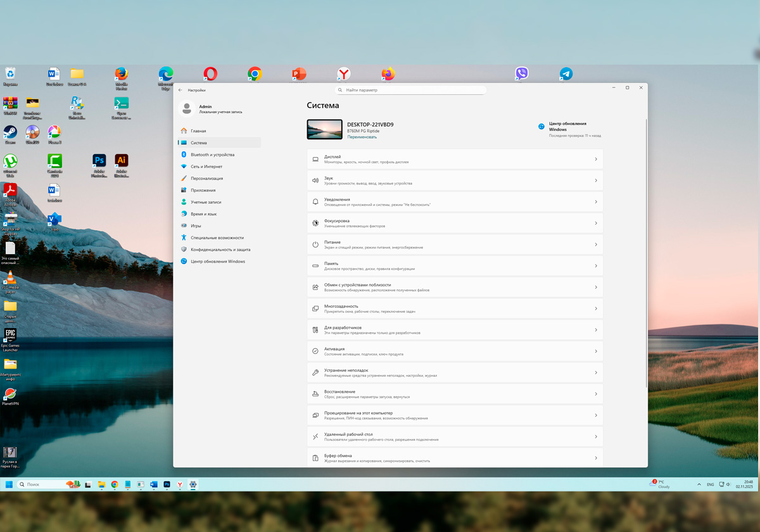
Task: Select the Специальные возможности accessibility icon
Action: tap(184, 237)
